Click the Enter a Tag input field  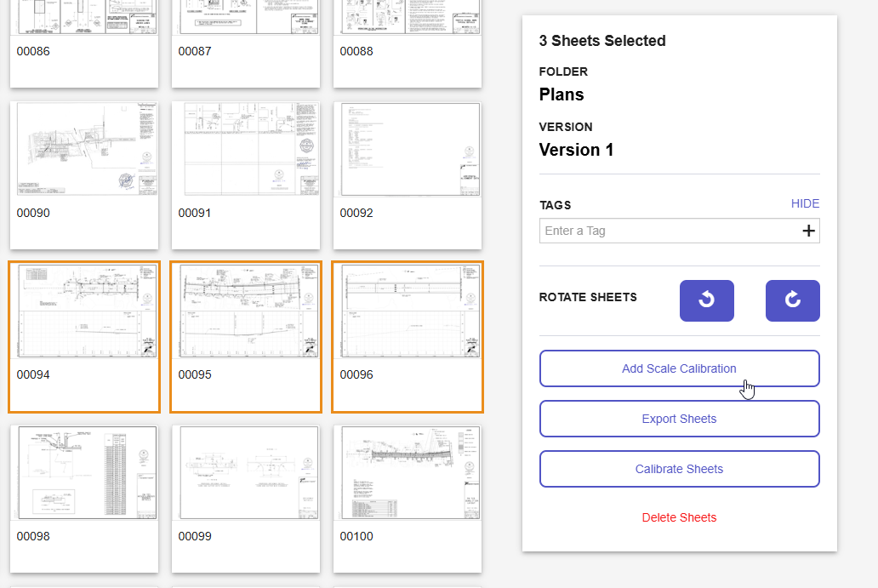[x=664, y=230]
